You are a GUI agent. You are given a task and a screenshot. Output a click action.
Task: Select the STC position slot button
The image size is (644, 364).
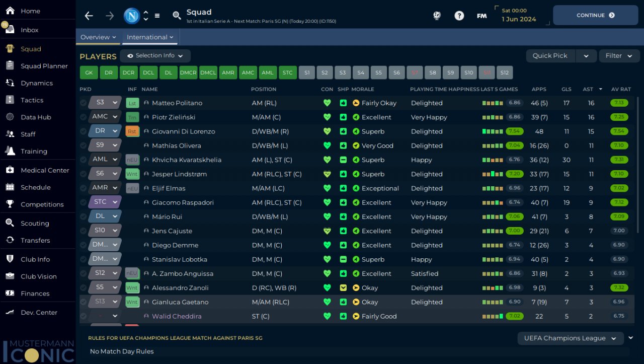coord(288,73)
